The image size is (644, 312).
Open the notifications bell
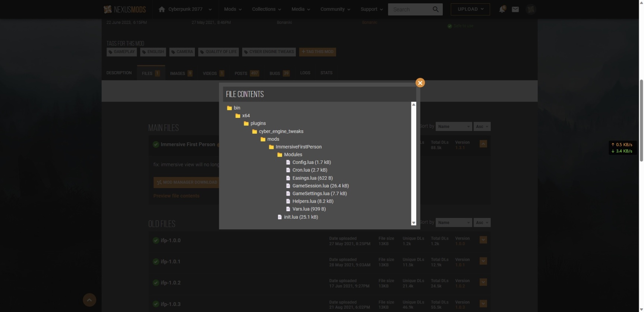[502, 9]
